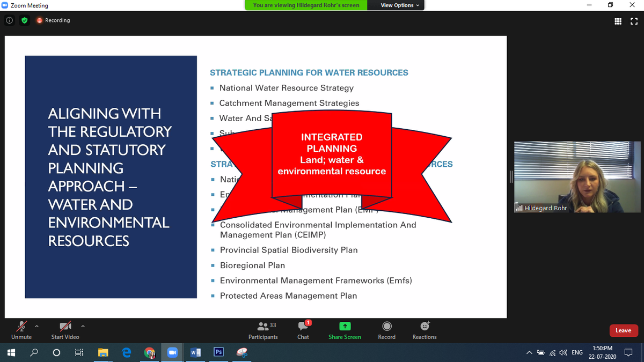Image resolution: width=644 pixels, height=362 pixels.
Task: Click the ENG language indicator
Action: [577, 352]
